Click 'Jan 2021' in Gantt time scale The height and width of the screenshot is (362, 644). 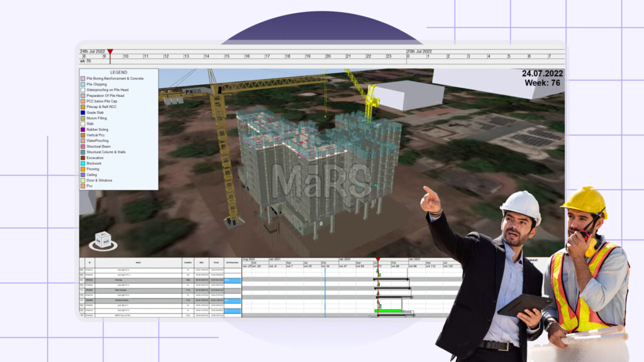click(275, 260)
